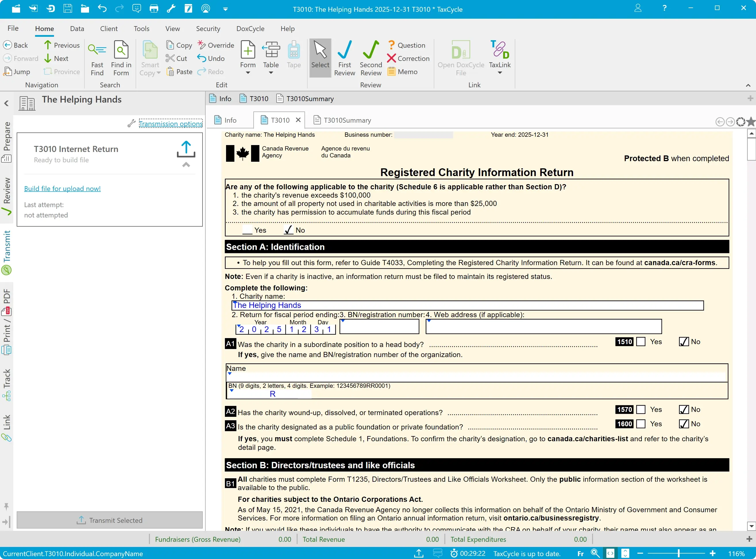Viewport: 756px width, 559px height.
Task: Expand the Form dropdown arrow
Action: coord(248,73)
